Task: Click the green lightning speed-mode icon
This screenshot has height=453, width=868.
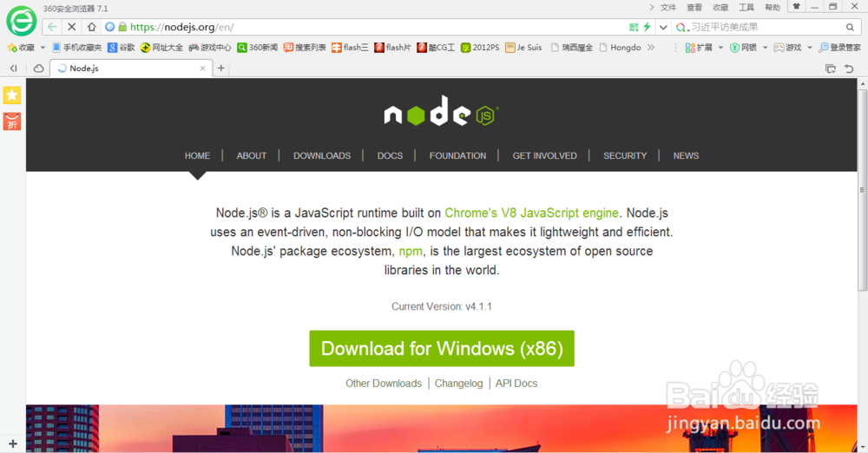Action: (x=647, y=27)
